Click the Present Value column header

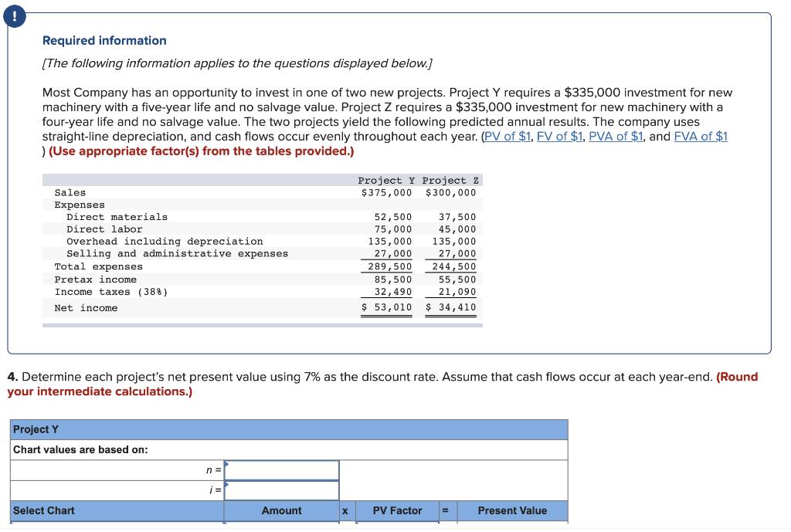tap(512, 510)
